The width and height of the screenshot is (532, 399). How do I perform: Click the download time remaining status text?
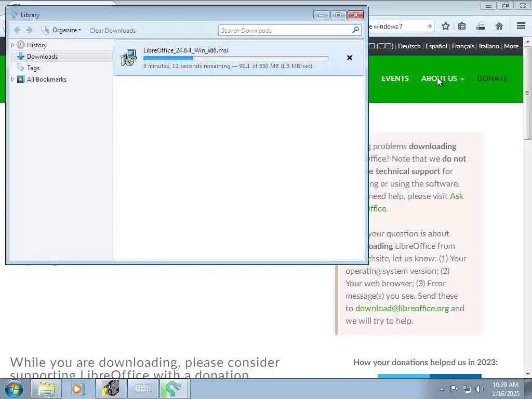(228, 66)
